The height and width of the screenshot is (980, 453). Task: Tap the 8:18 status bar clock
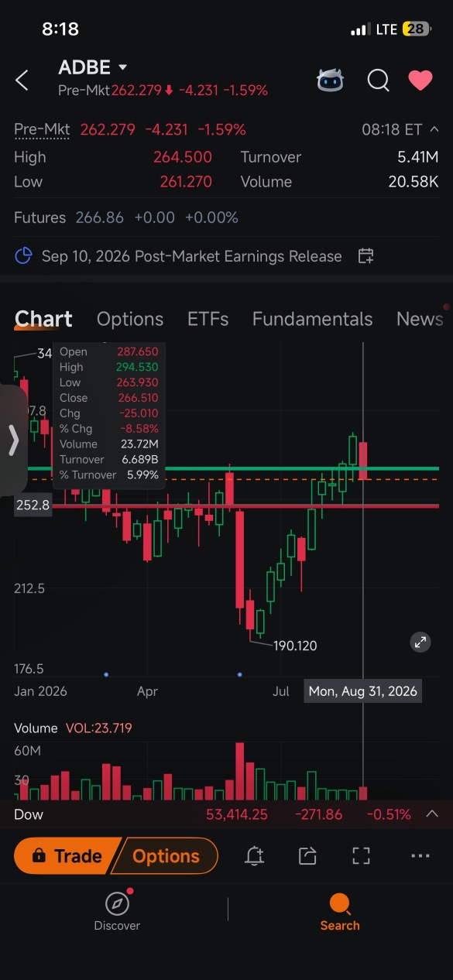tap(60, 29)
